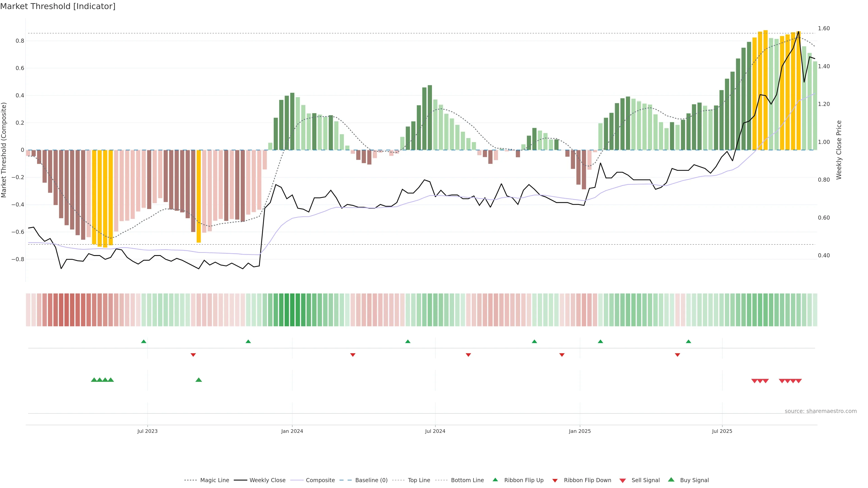Toggle Magic Line legend entry

point(214,480)
